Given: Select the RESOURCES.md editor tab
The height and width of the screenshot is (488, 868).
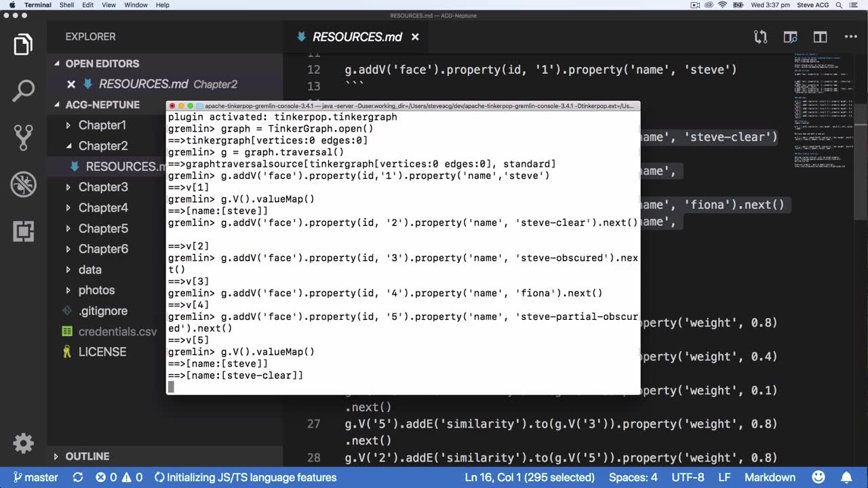Looking at the screenshot, I should pyautogui.click(x=357, y=37).
